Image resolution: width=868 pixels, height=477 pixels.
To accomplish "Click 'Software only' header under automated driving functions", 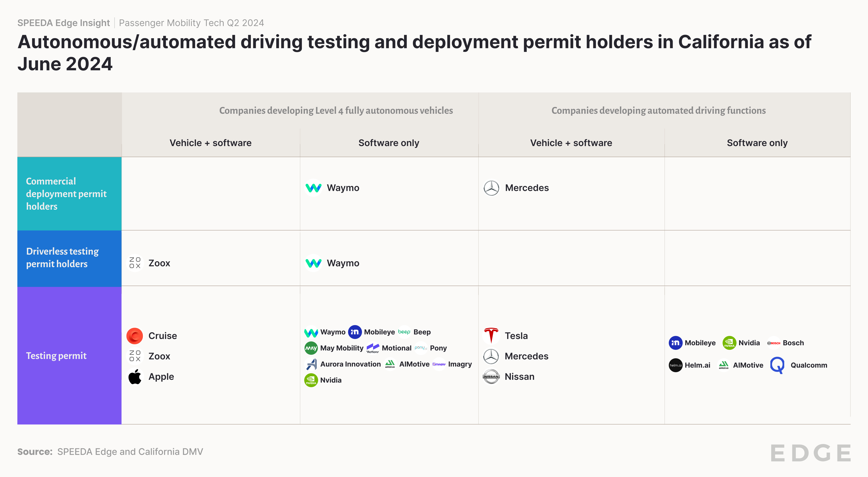I will point(757,143).
